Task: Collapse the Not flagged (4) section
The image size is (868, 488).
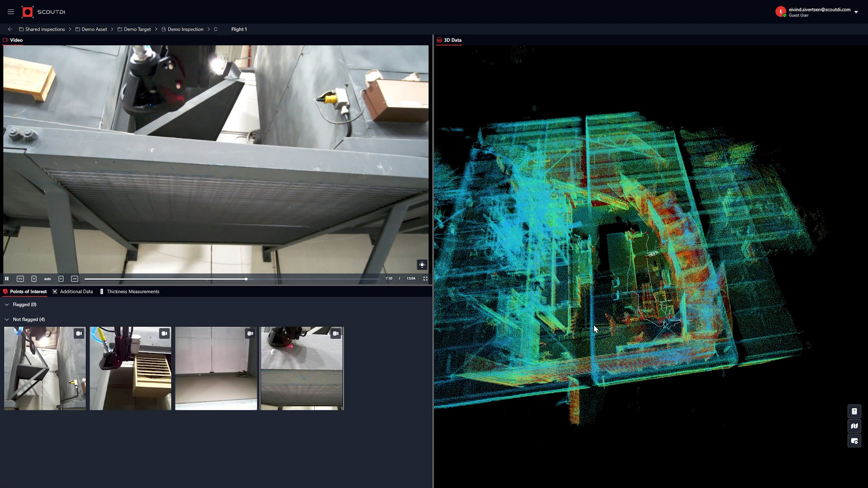Action: (x=7, y=319)
